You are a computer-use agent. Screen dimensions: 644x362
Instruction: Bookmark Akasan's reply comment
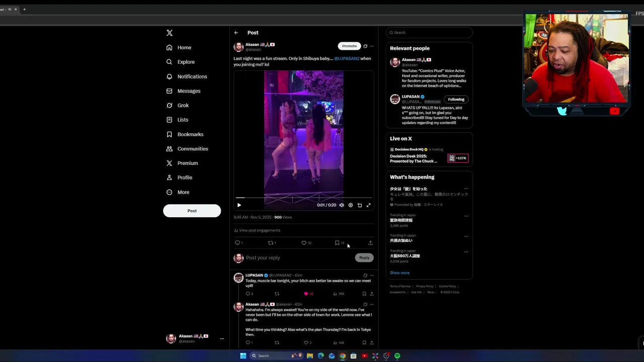point(364,343)
